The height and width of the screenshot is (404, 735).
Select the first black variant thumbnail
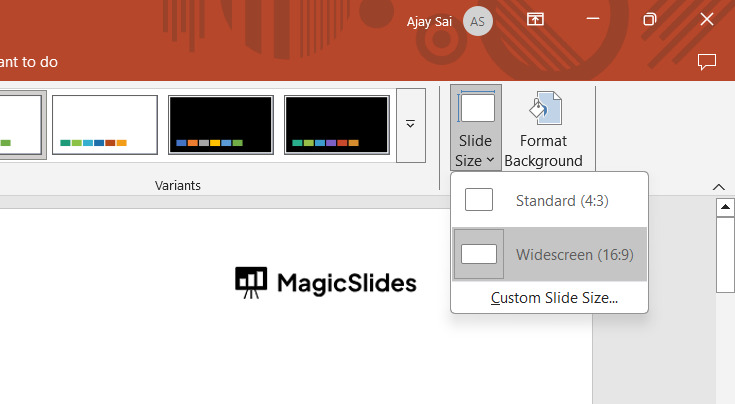221,125
